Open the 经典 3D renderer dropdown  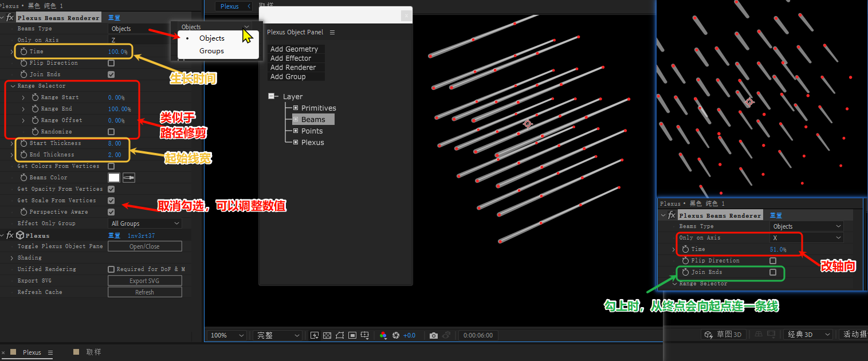click(808, 335)
